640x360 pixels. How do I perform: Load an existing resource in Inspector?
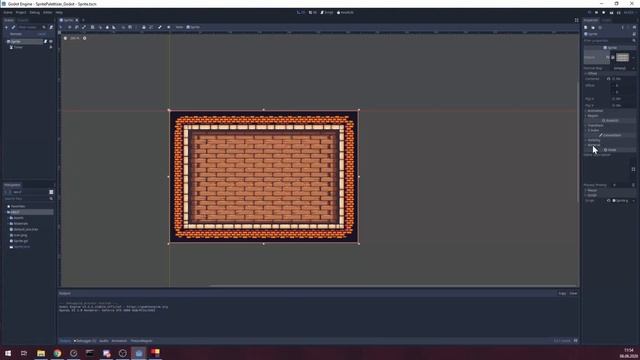593,28
